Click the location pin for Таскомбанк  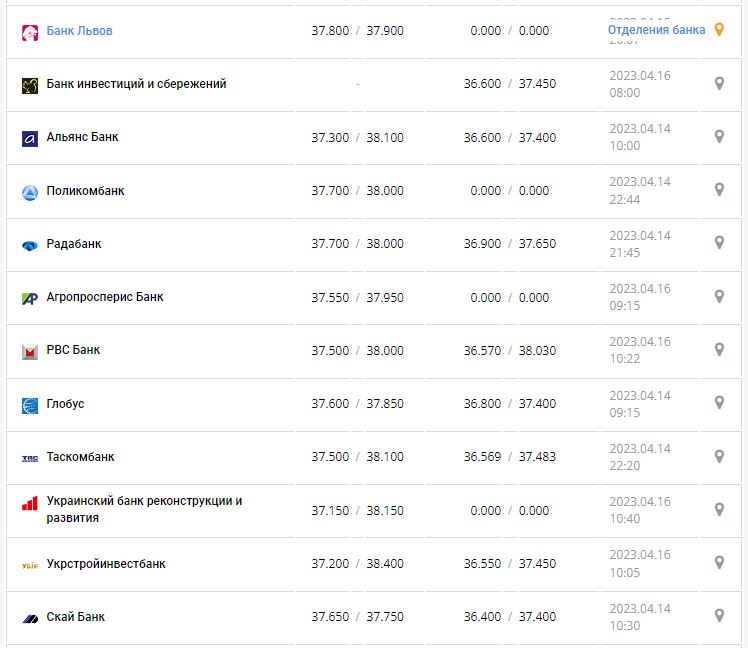[x=718, y=457]
